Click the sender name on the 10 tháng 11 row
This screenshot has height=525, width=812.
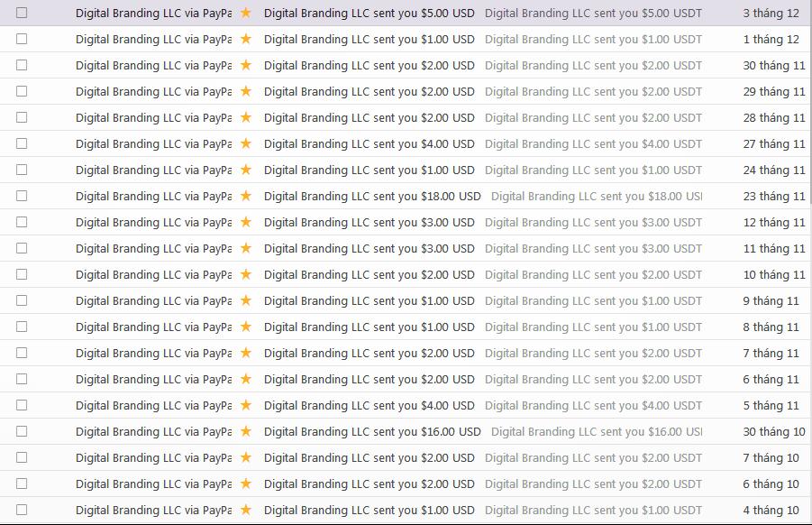153,275
